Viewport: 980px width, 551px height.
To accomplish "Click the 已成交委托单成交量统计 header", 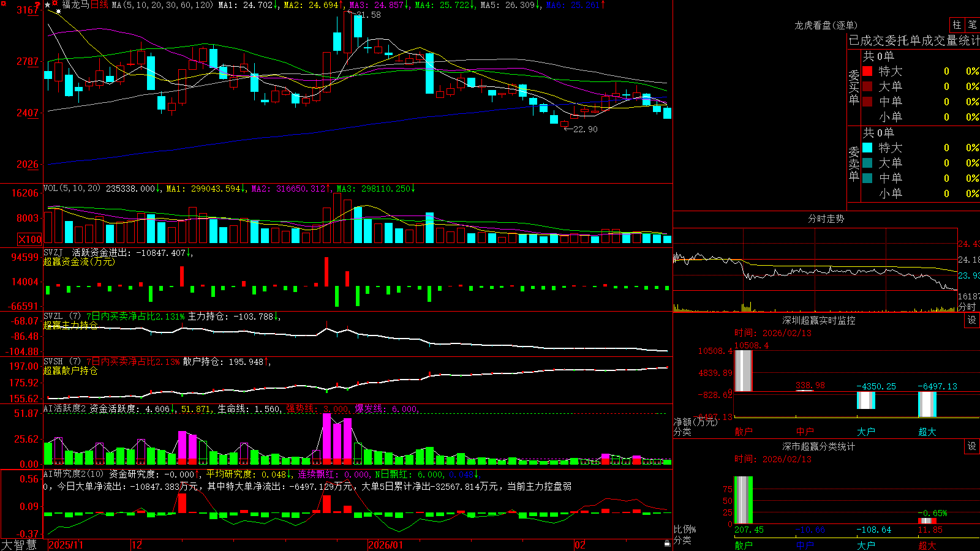I will [914, 40].
